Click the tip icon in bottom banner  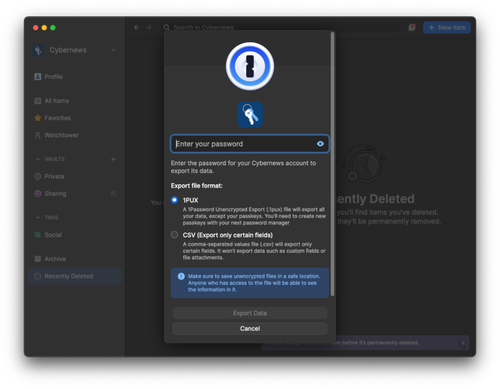(x=463, y=343)
